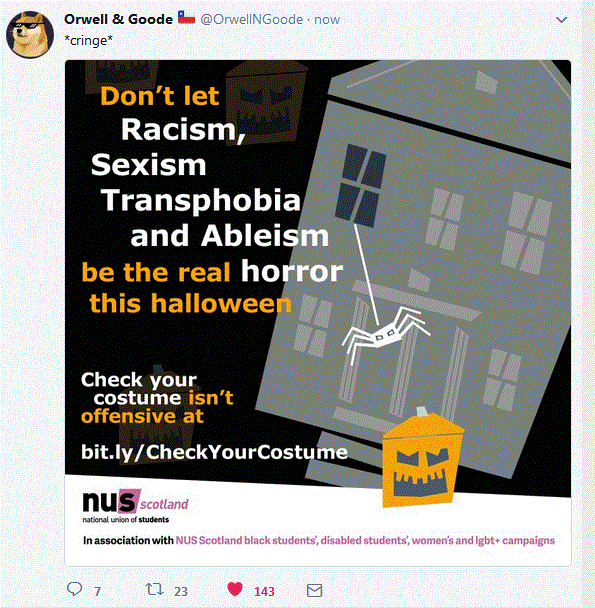Open the Doge sunglasses profile avatar
Image resolution: width=595 pixels, height=608 pixels.
pyautogui.click(x=30, y=35)
